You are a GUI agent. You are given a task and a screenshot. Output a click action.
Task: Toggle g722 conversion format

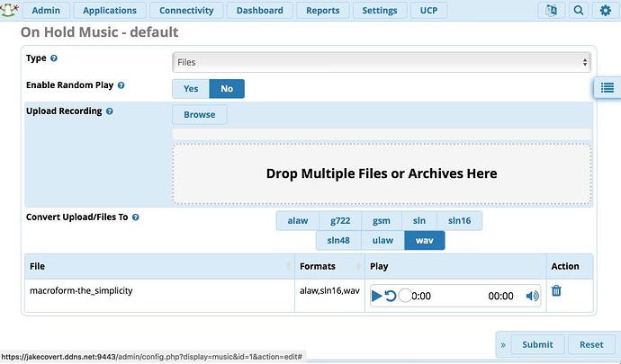[340, 221]
